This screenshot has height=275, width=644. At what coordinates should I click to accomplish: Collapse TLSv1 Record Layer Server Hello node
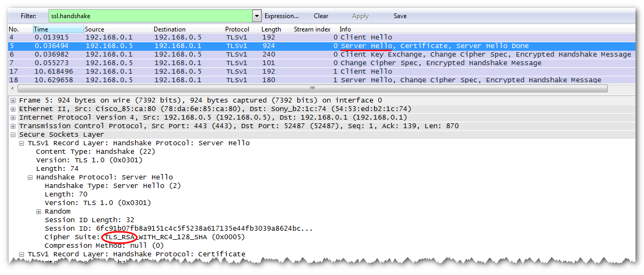22,143
